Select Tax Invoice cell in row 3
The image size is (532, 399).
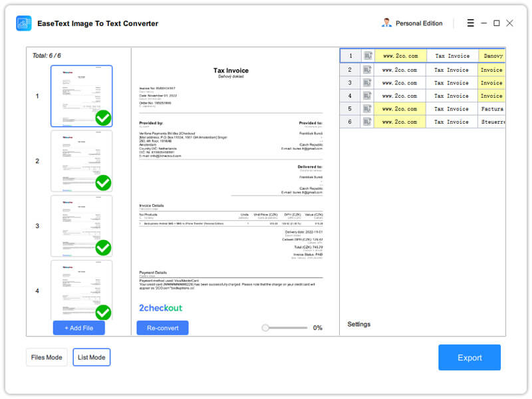(452, 82)
